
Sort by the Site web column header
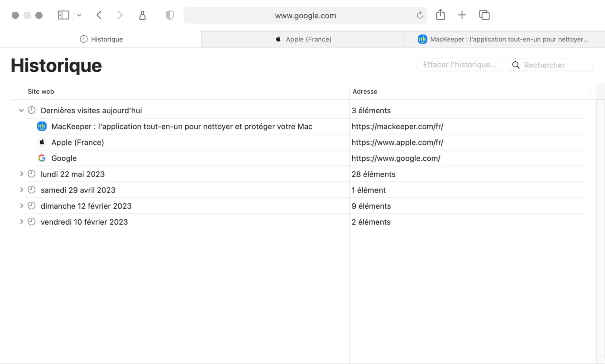coord(41,91)
